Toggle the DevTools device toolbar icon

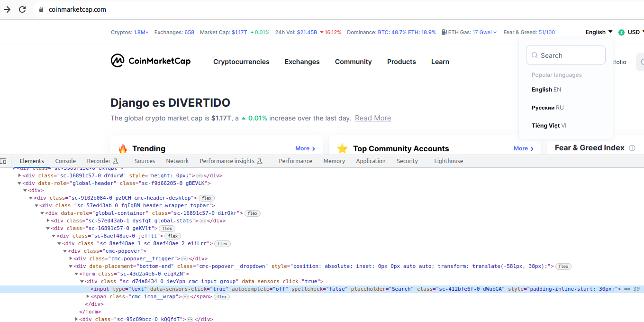tap(3, 161)
